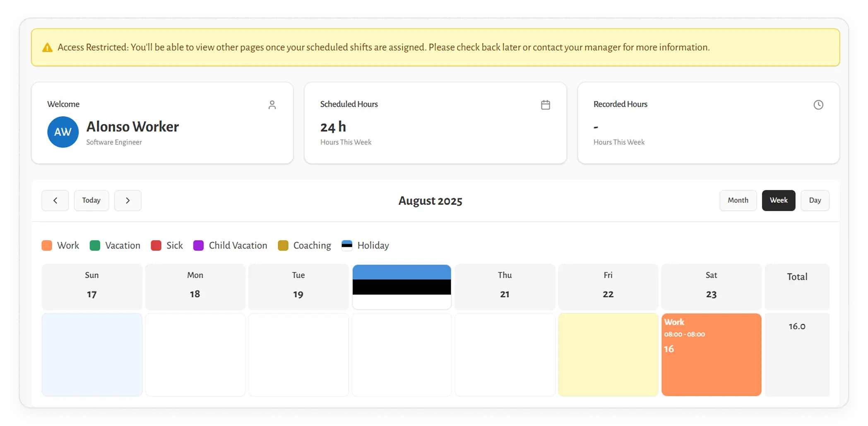Click the Child Vacation legend label
This screenshot has width=868, height=426.
(238, 245)
